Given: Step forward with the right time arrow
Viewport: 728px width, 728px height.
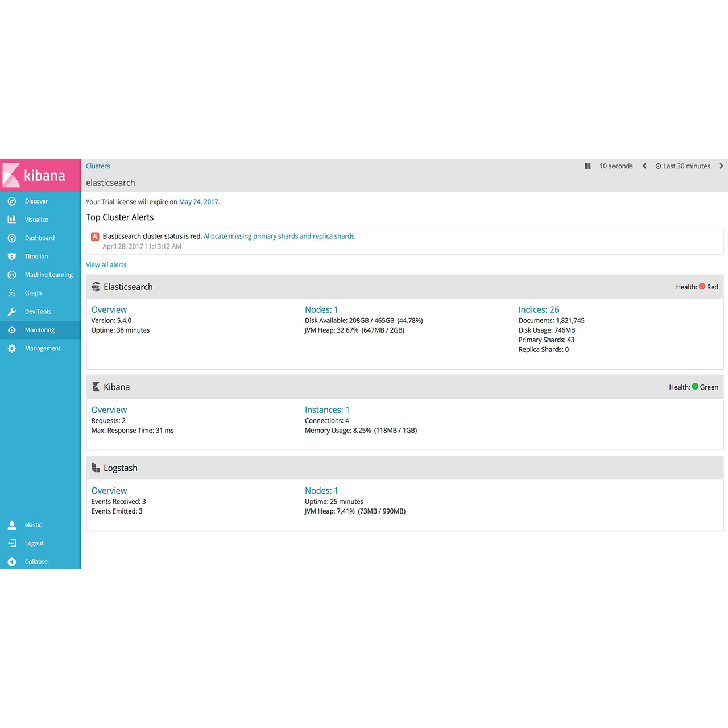Looking at the screenshot, I should pyautogui.click(x=721, y=166).
